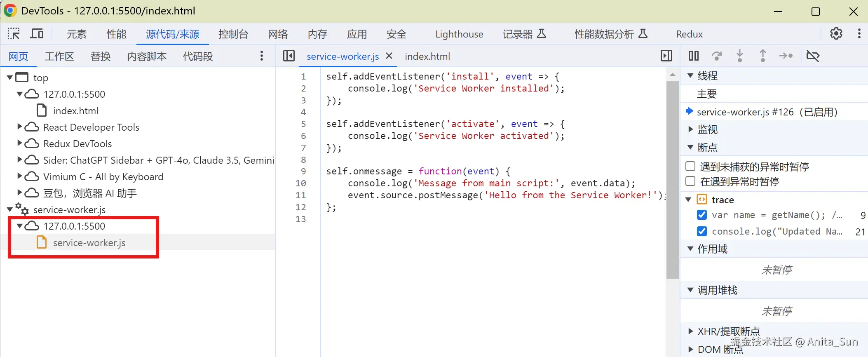
Task: Step into next function call
Action: point(740,56)
